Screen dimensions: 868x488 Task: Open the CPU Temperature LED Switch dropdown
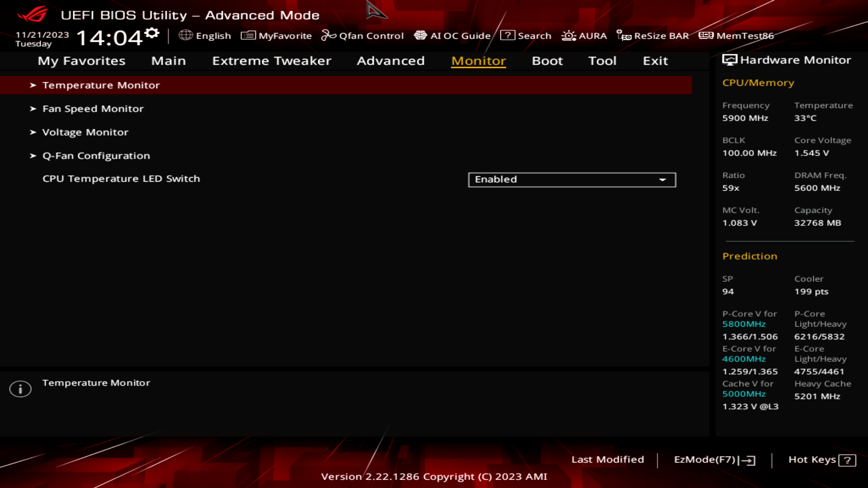click(x=571, y=179)
